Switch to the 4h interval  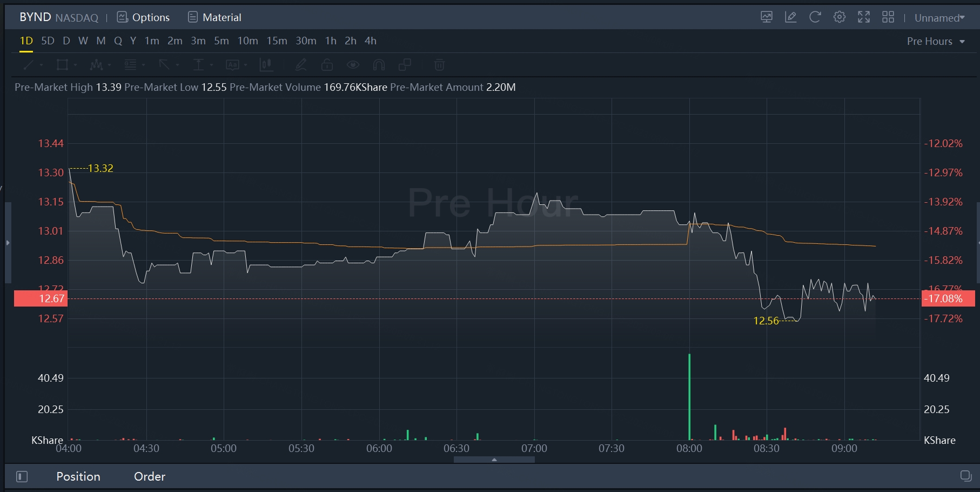point(371,41)
